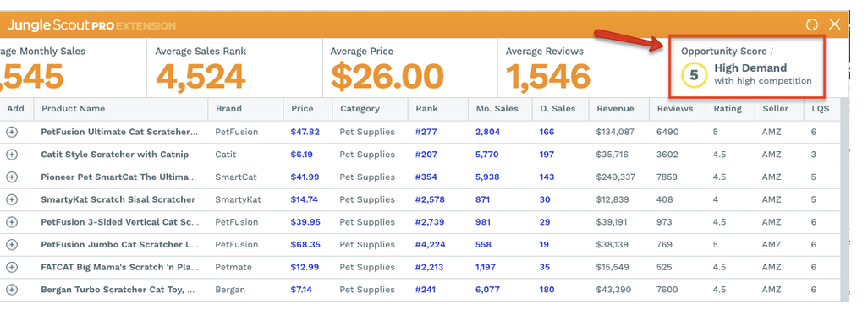Sort by Mo. Sales column header

click(497, 109)
